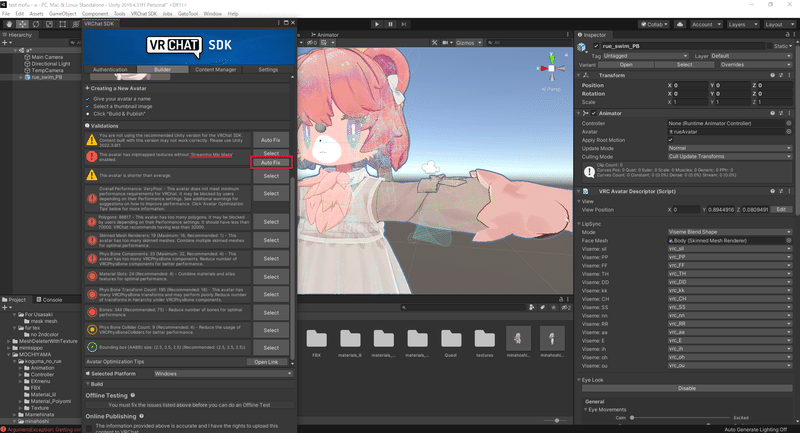The image size is (800, 433).
Task: Click the Controller object picker circle
Action: 788,123
